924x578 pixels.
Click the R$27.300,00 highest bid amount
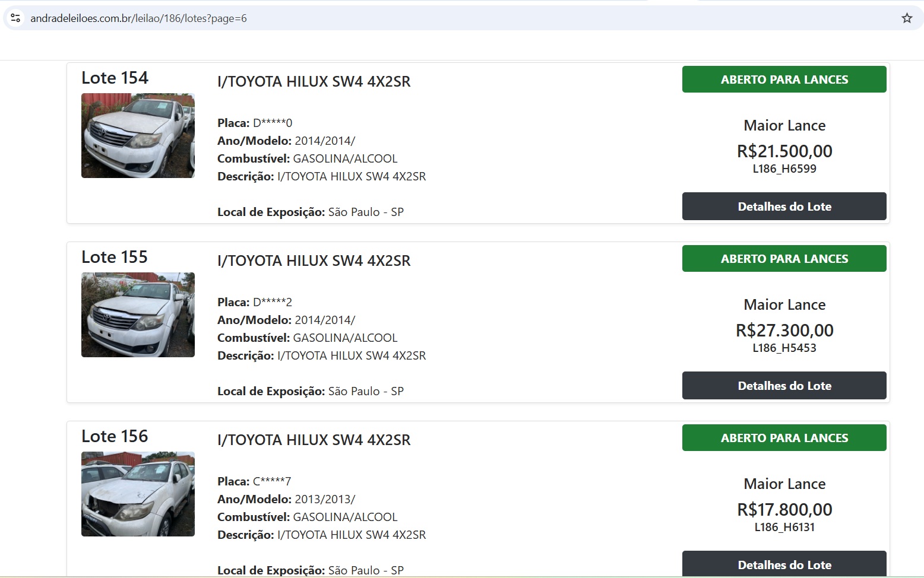[784, 331]
